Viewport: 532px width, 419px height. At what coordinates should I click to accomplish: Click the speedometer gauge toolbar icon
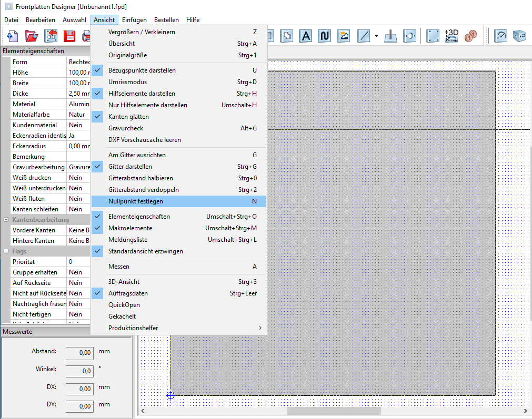(x=500, y=36)
